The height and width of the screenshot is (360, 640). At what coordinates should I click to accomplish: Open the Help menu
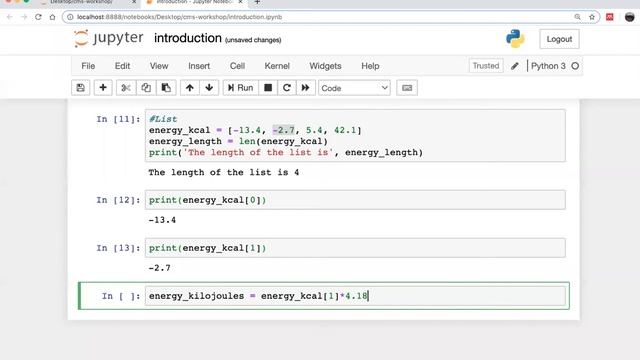(370, 66)
